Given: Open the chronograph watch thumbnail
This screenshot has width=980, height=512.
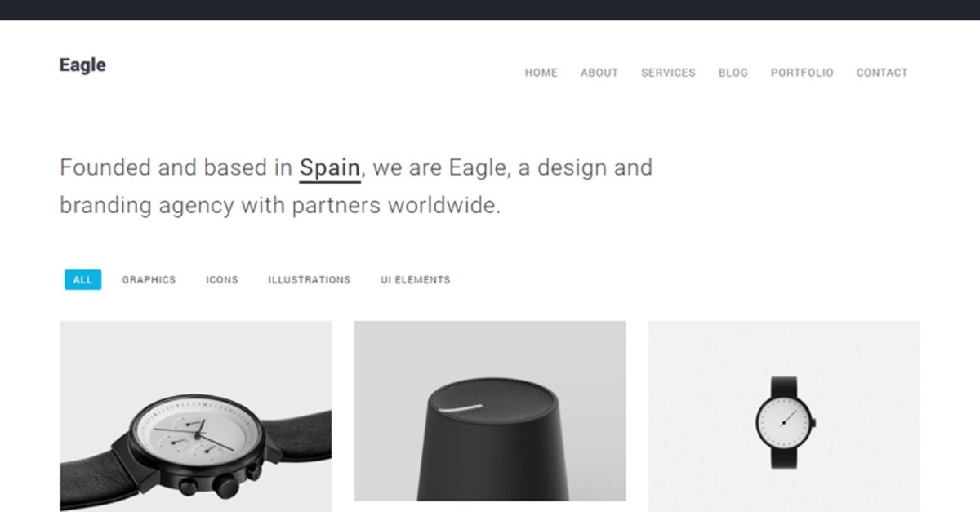Looking at the screenshot, I should (x=196, y=416).
